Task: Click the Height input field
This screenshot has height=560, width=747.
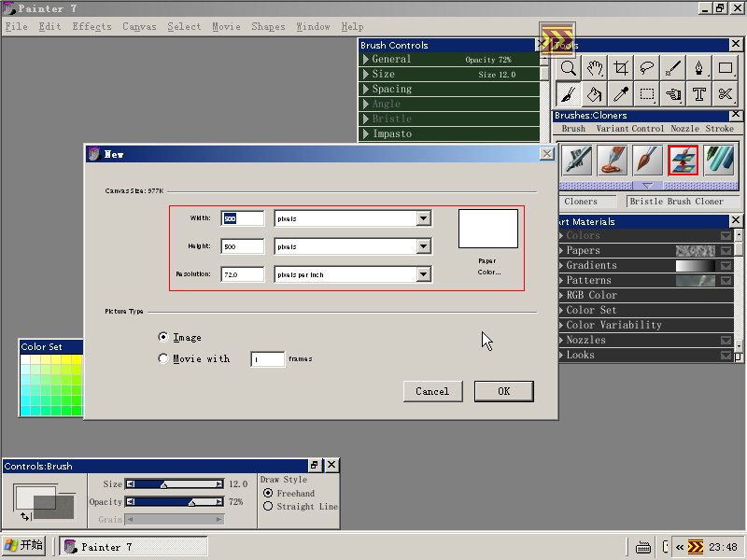Action: pos(243,246)
